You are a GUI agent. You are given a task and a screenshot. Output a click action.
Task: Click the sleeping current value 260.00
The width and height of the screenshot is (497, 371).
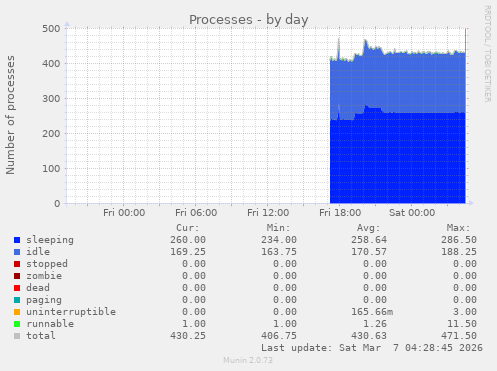pos(188,240)
